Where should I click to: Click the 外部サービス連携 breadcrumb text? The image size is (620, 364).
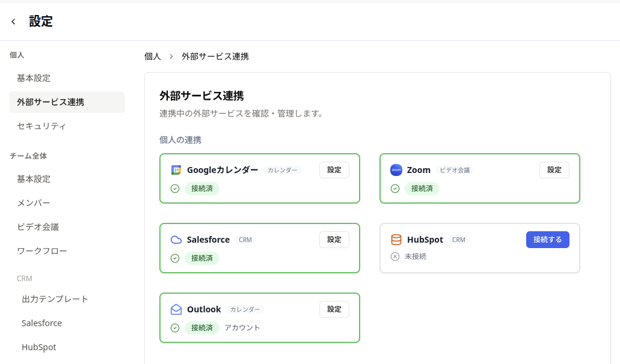[x=215, y=56]
